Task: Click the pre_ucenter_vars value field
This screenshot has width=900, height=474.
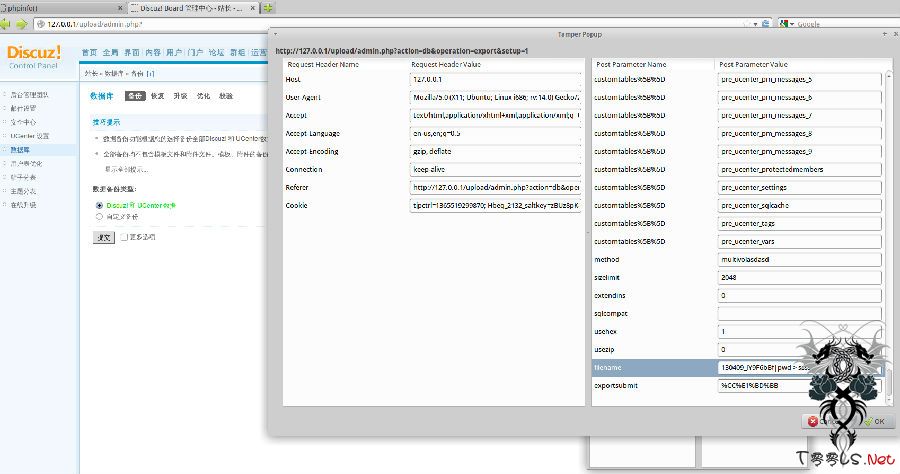Action: [800, 242]
